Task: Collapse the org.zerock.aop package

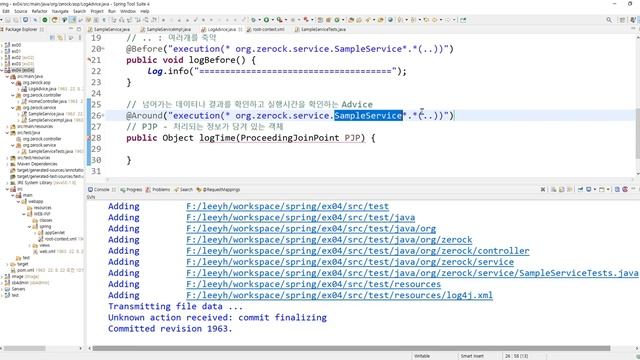Action: (x=13, y=82)
